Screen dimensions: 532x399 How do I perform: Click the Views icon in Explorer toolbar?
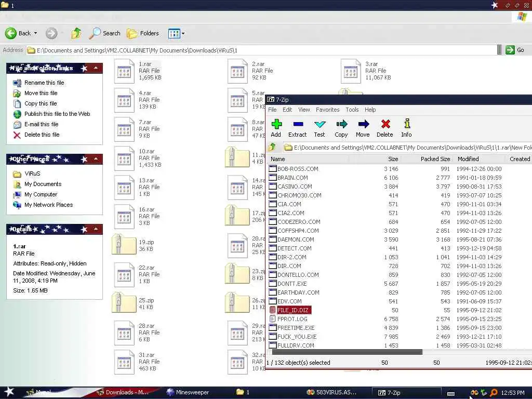[174, 33]
